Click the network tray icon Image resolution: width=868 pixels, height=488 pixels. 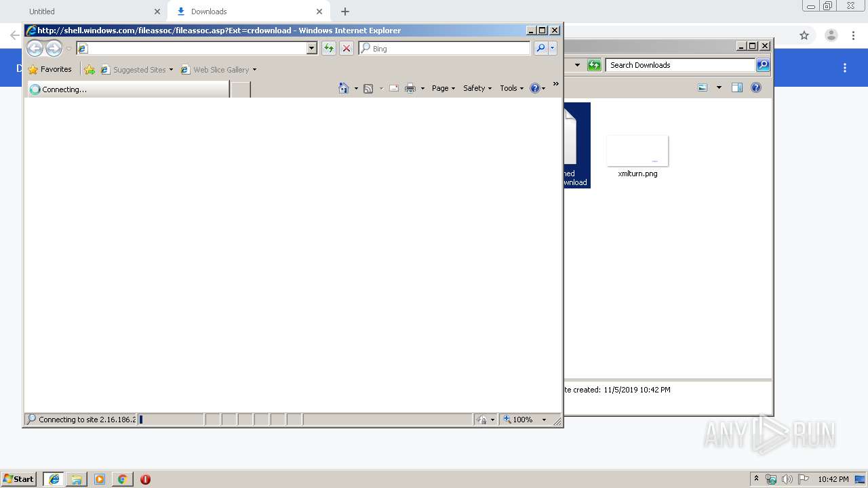pos(771,479)
